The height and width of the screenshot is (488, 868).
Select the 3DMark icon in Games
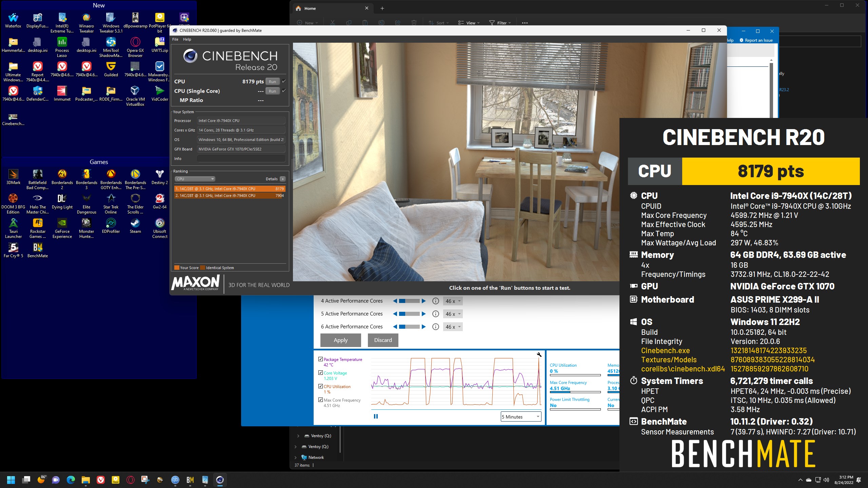(x=13, y=177)
